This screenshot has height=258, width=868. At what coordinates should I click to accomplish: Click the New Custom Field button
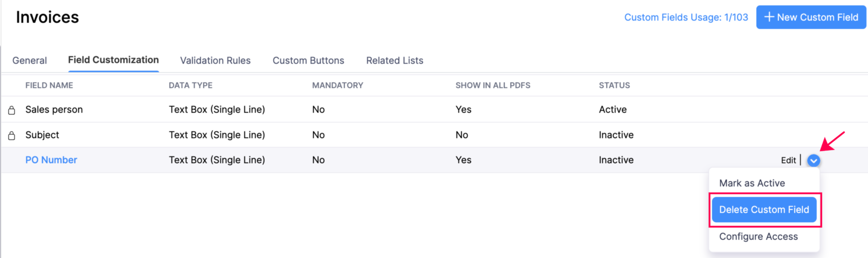coord(811,17)
